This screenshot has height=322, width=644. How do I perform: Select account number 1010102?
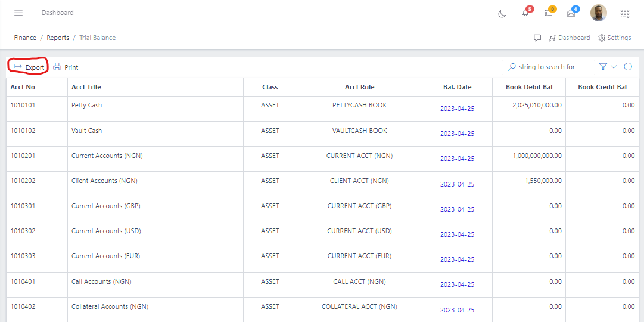click(23, 131)
